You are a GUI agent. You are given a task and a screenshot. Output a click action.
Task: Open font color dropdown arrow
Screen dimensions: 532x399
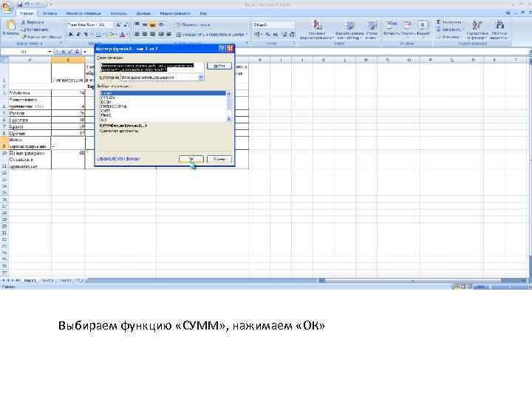coord(127,34)
